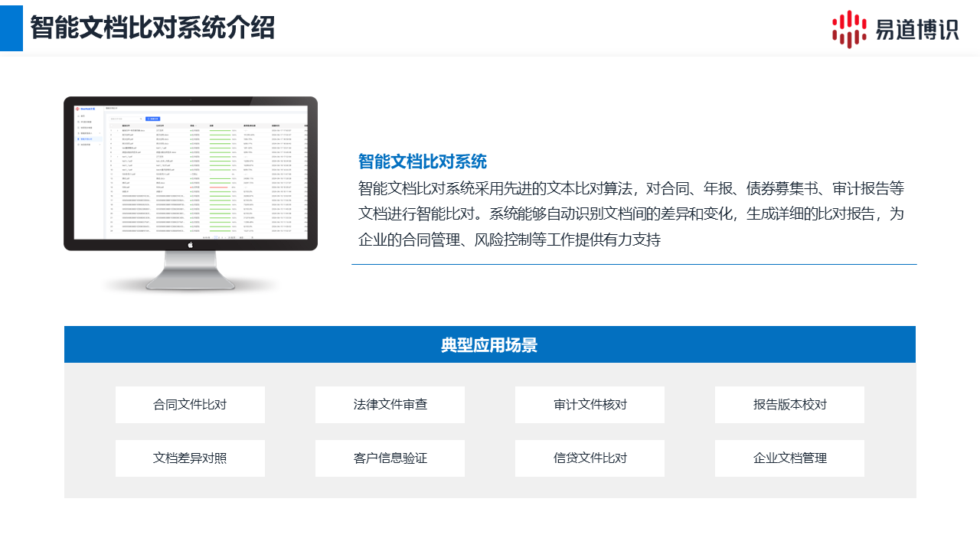Click the Apple logo on the monitor
The width and height of the screenshot is (980, 551).
click(x=191, y=245)
